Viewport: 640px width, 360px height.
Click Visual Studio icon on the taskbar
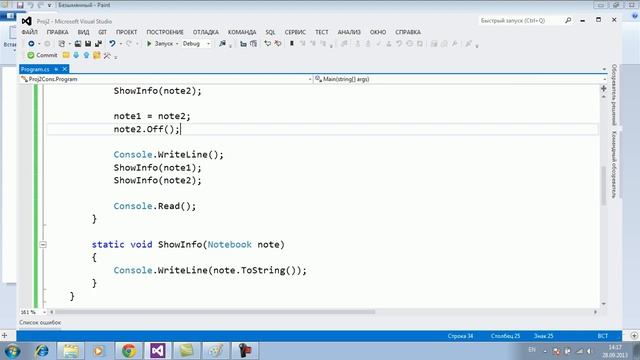158,351
